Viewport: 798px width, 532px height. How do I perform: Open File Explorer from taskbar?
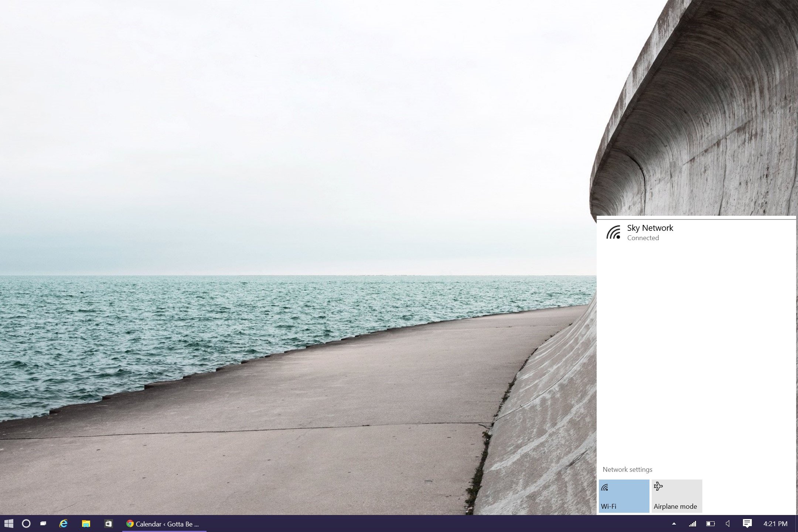[86, 524]
